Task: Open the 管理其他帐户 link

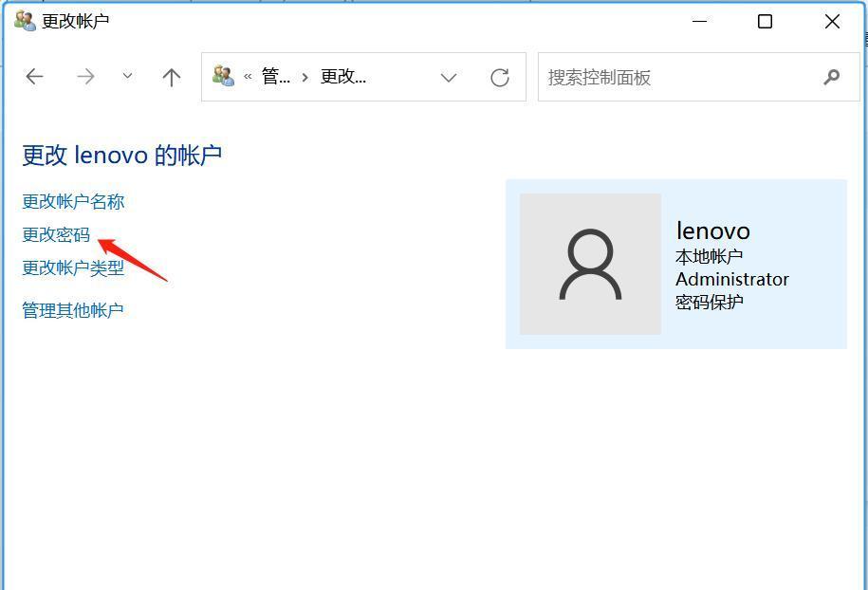Action: coord(72,310)
